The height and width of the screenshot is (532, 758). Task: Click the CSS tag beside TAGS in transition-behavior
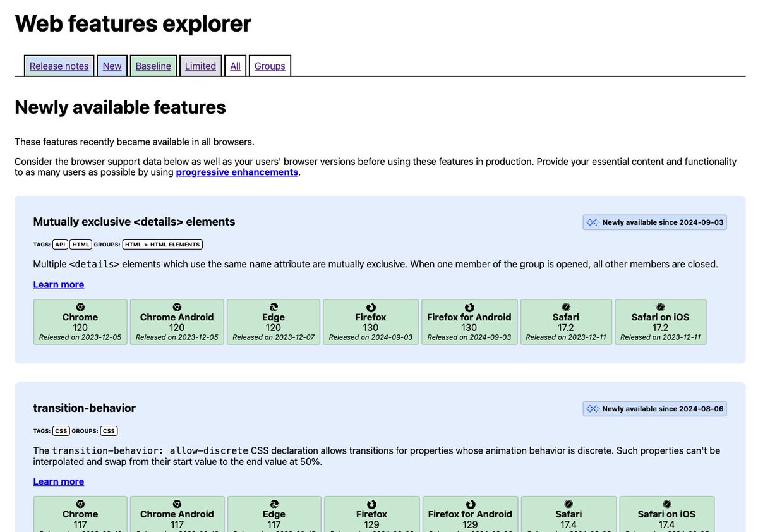tap(61, 431)
